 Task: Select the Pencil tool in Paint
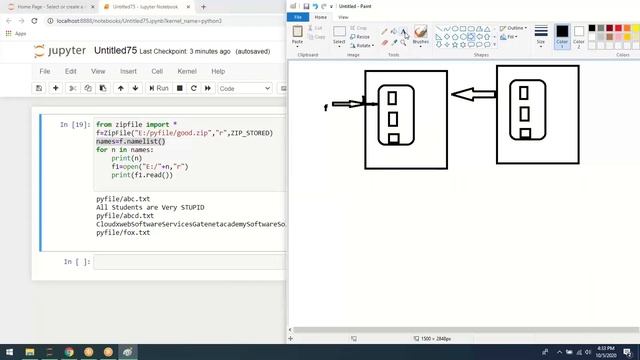point(384,31)
